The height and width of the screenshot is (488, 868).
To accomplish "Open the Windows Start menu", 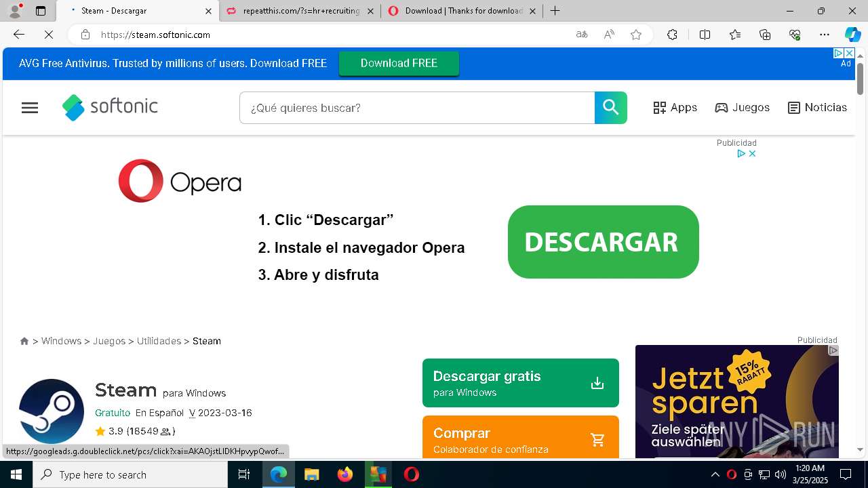I will (16, 474).
